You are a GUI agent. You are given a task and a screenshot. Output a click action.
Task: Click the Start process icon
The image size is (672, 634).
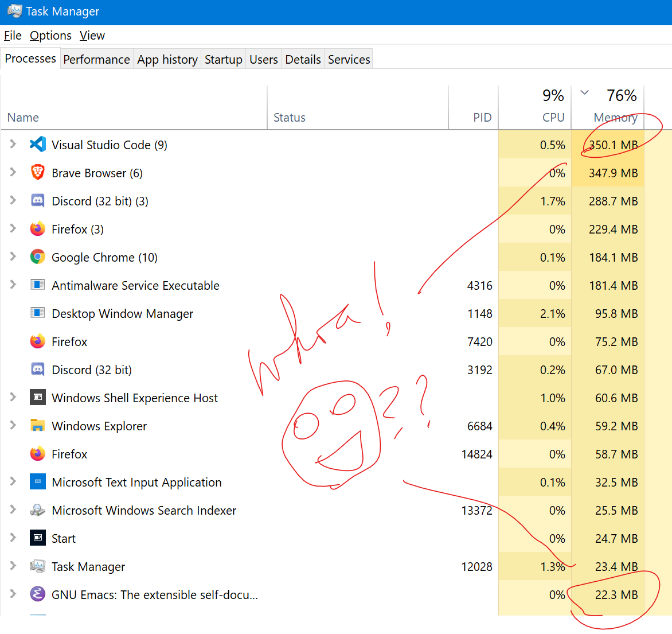point(38,538)
